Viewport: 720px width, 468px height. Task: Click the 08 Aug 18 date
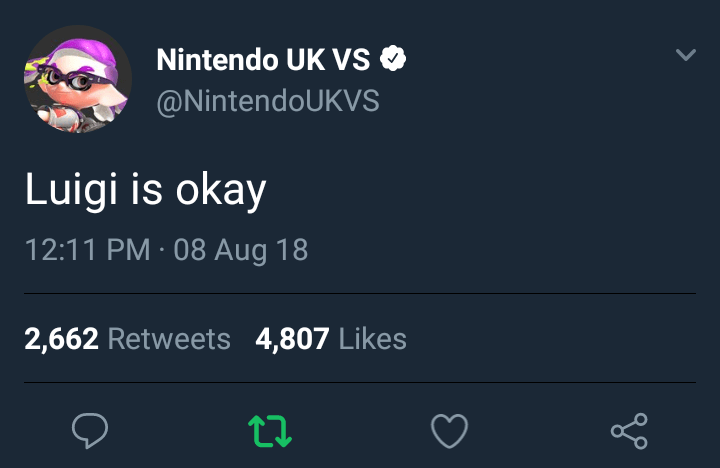point(240,249)
